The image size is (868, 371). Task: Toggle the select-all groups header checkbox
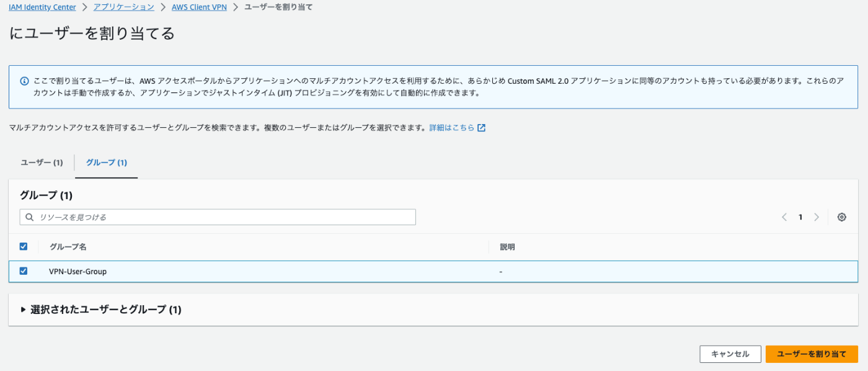24,246
